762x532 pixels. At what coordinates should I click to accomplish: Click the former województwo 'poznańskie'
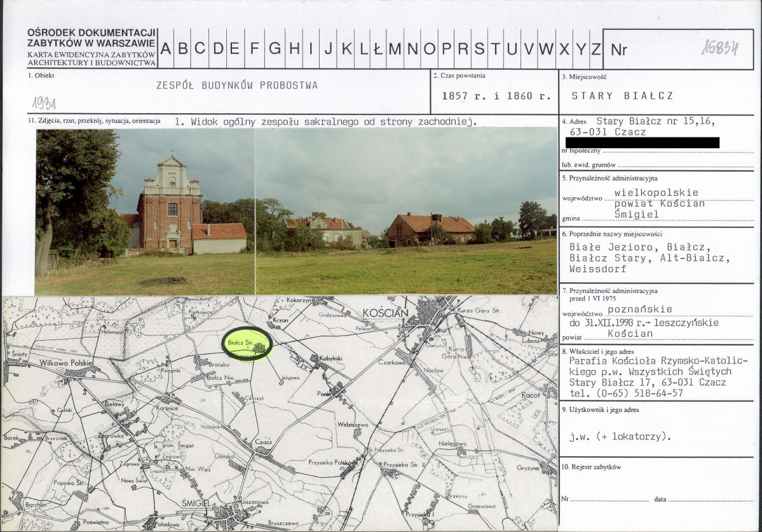(x=639, y=309)
